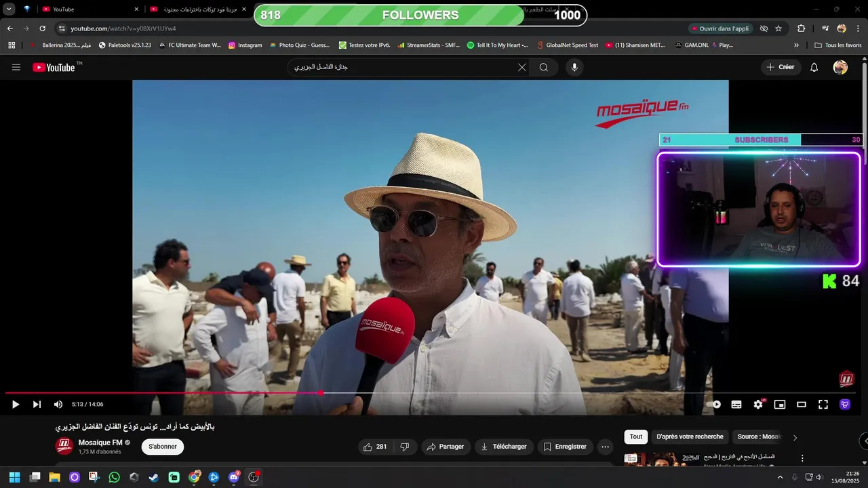The height and width of the screenshot is (488, 868).
Task: Open the GlobalNet Speed Test bookmark
Action: (567, 45)
